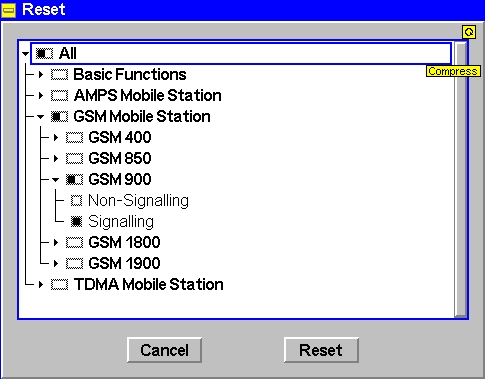This screenshot has width=485, height=379.
Task: Click the yellow Compress icon in the corner
Action: (469, 32)
